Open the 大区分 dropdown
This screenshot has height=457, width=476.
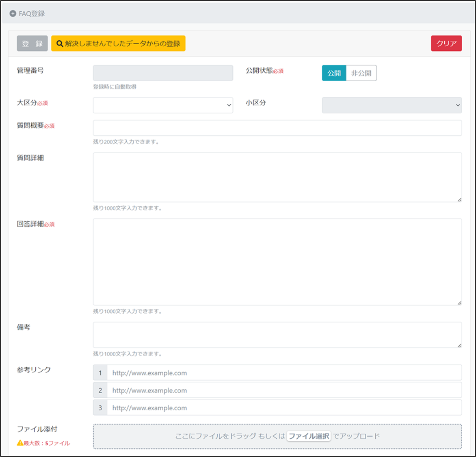click(163, 105)
